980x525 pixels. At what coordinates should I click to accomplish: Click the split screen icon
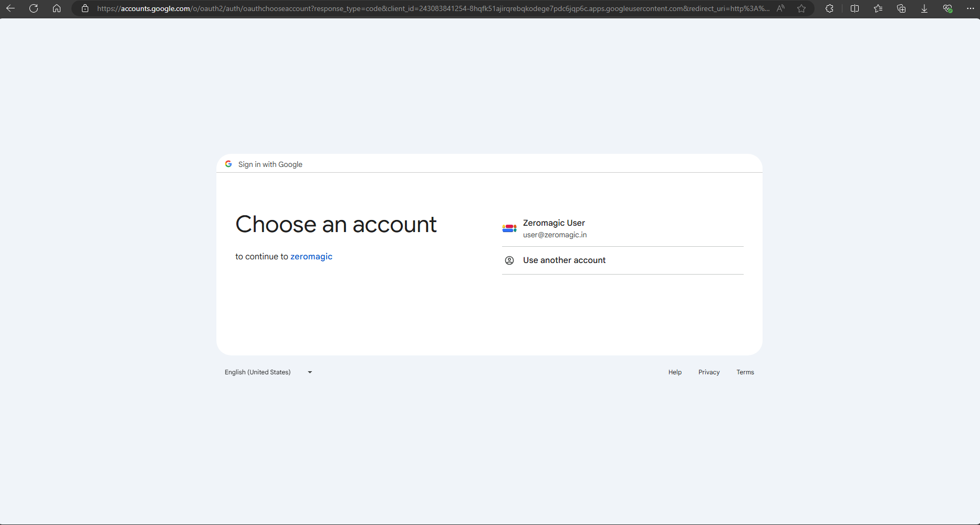coord(855,8)
